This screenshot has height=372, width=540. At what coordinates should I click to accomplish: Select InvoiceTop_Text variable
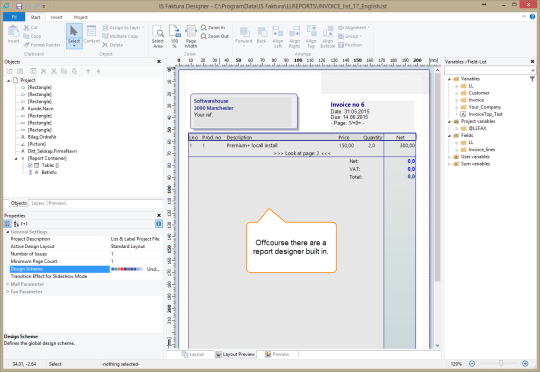[x=485, y=114]
